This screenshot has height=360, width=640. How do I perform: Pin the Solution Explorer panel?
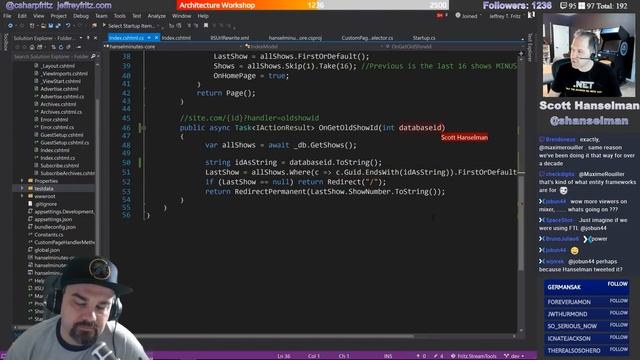coord(88,38)
